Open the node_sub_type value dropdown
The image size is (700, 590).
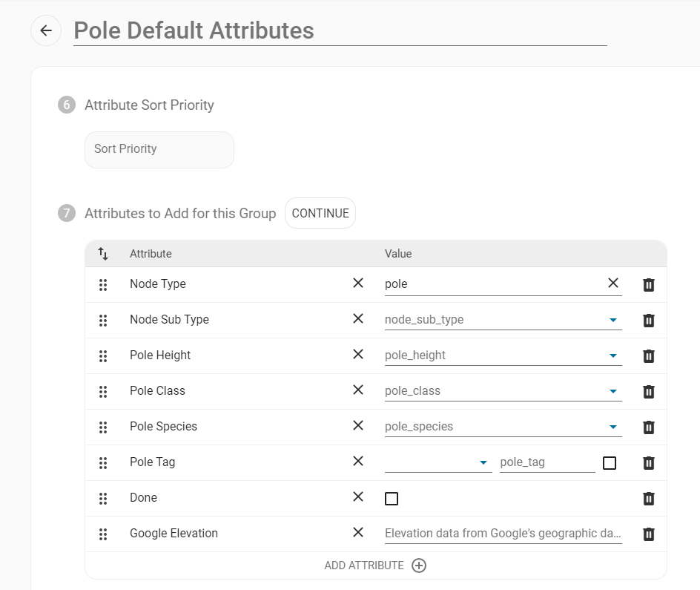coord(613,320)
